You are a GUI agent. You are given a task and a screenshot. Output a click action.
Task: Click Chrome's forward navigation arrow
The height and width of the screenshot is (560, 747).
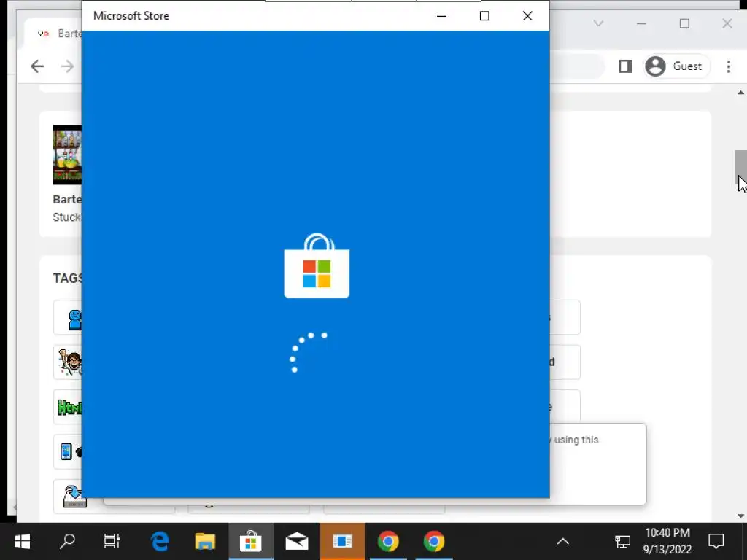67,66
